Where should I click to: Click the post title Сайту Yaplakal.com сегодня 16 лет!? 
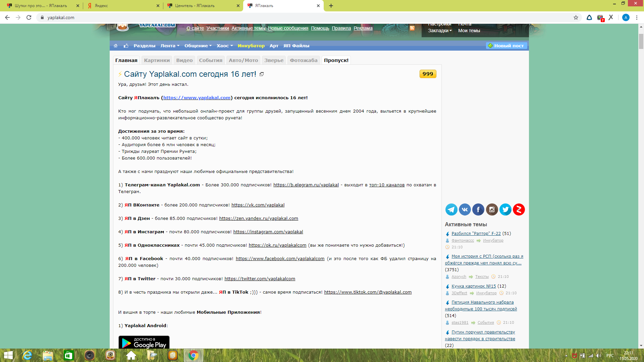coord(190,74)
